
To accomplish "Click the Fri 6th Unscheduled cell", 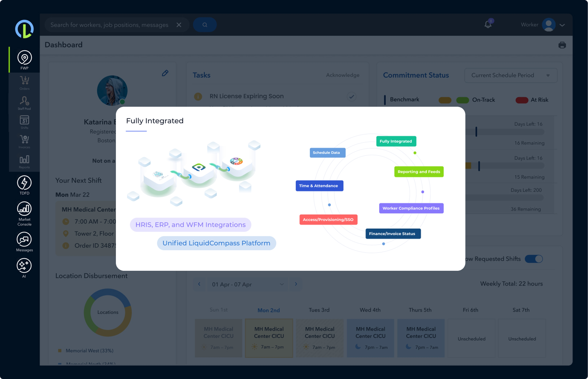I will 471,338.
